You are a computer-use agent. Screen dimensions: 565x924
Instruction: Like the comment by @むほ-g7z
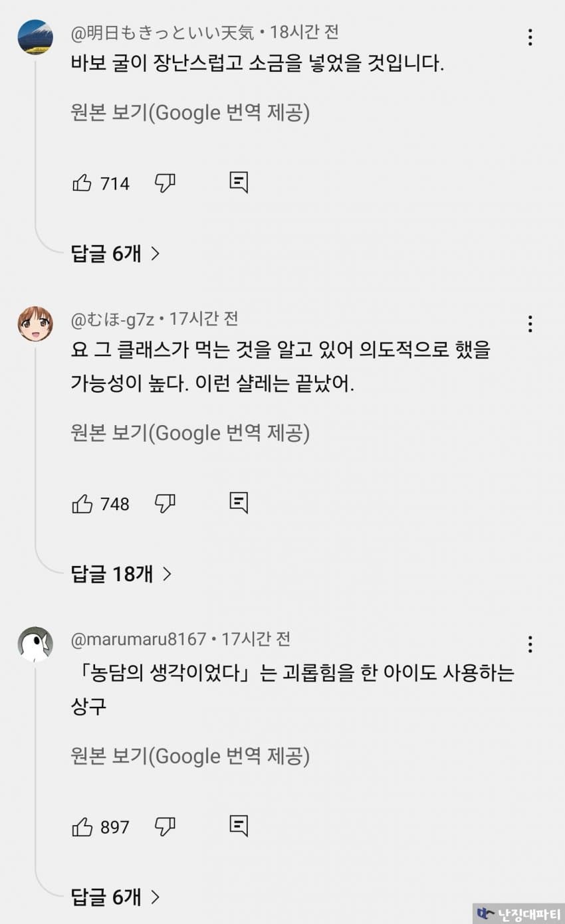tap(82, 504)
